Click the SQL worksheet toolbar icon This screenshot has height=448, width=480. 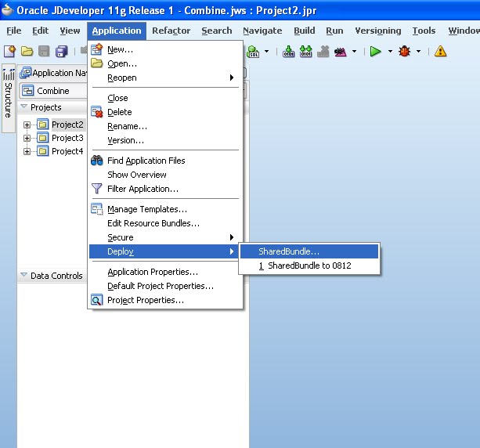(253, 51)
